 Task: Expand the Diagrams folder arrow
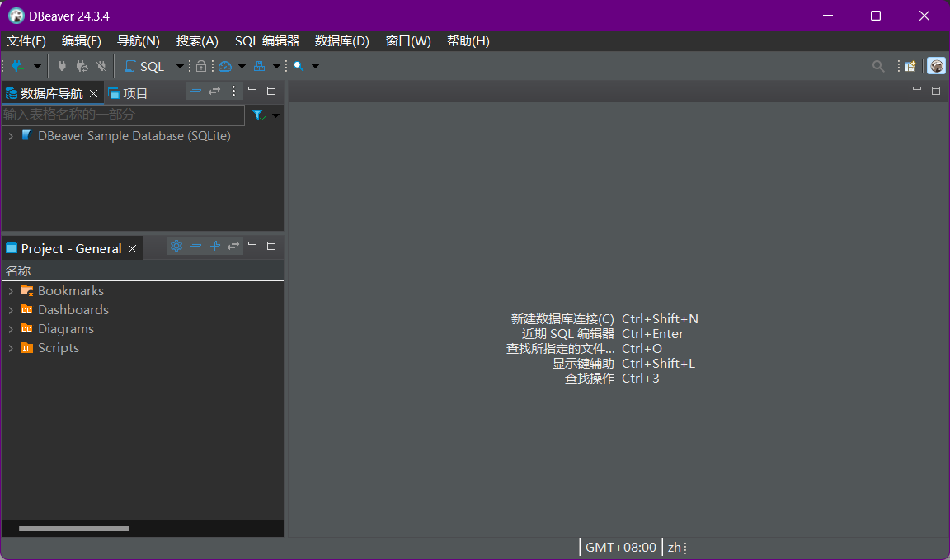tap(10, 329)
